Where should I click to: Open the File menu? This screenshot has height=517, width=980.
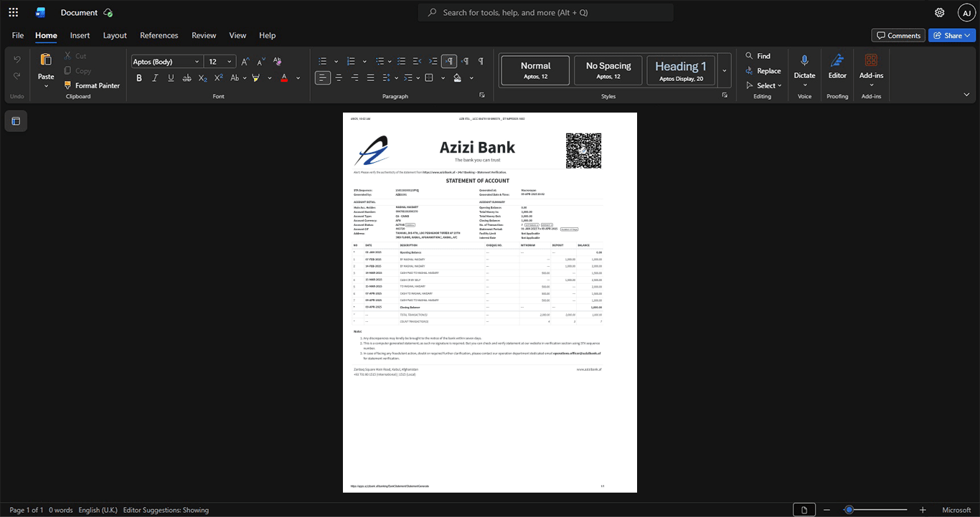coord(18,35)
